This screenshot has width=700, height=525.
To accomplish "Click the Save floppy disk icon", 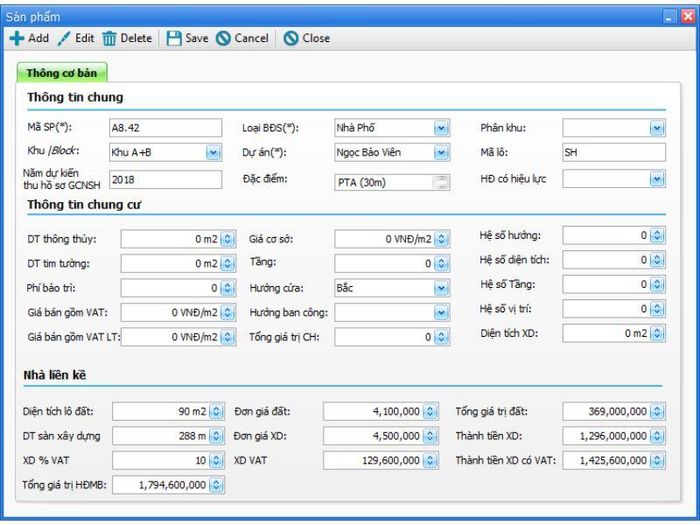I will tap(174, 38).
